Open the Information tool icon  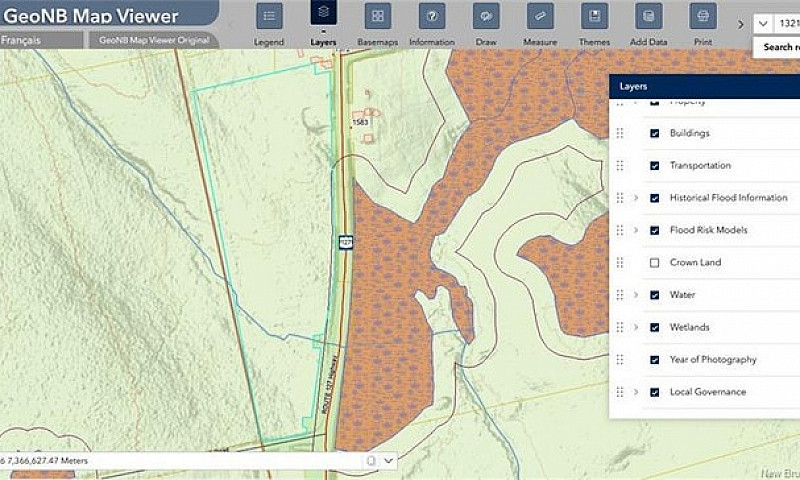[x=432, y=16]
